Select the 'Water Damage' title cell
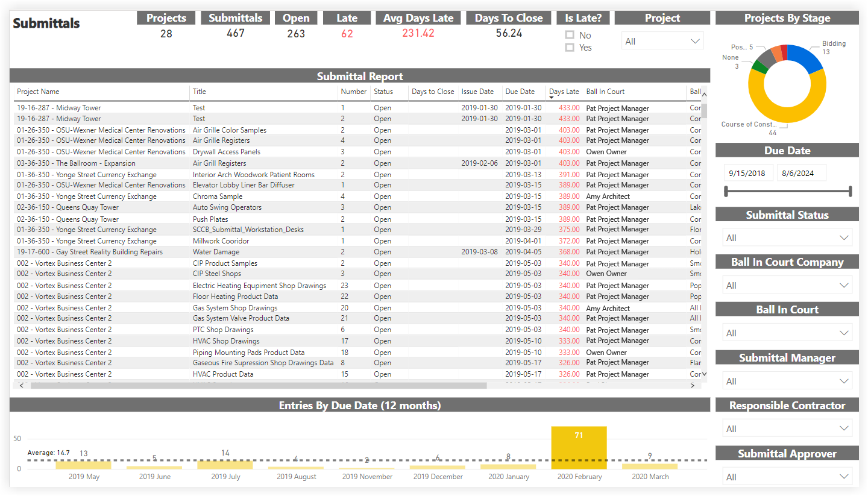The height and width of the screenshot is (496, 868). point(216,252)
